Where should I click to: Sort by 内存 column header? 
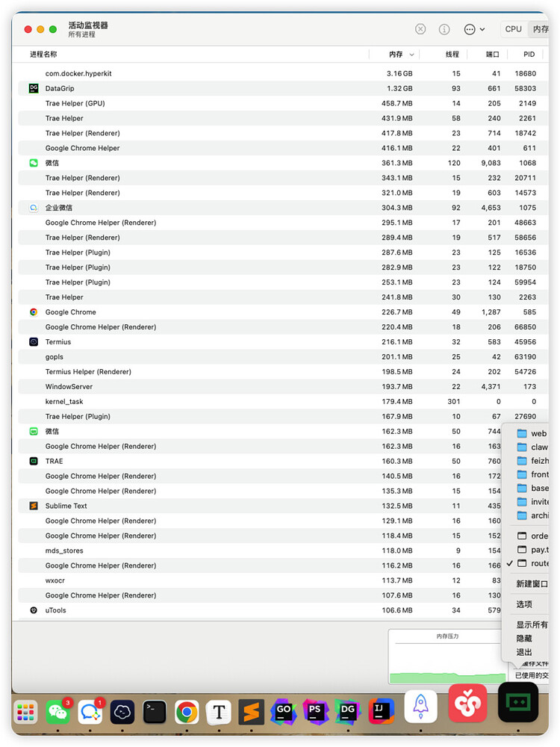coord(395,55)
